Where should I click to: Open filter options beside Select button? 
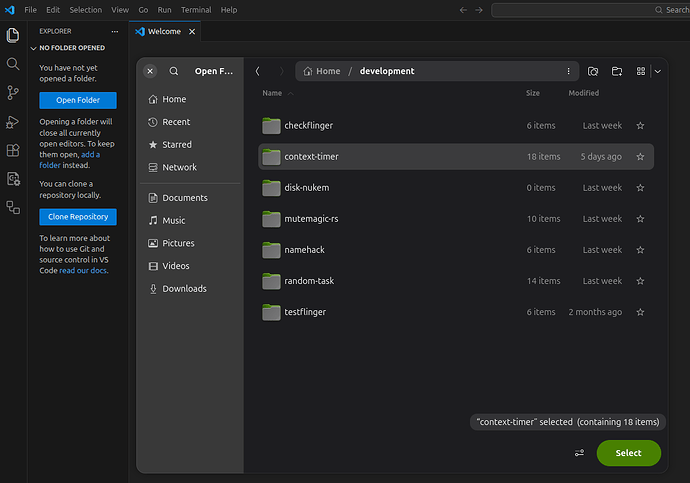[x=579, y=453]
